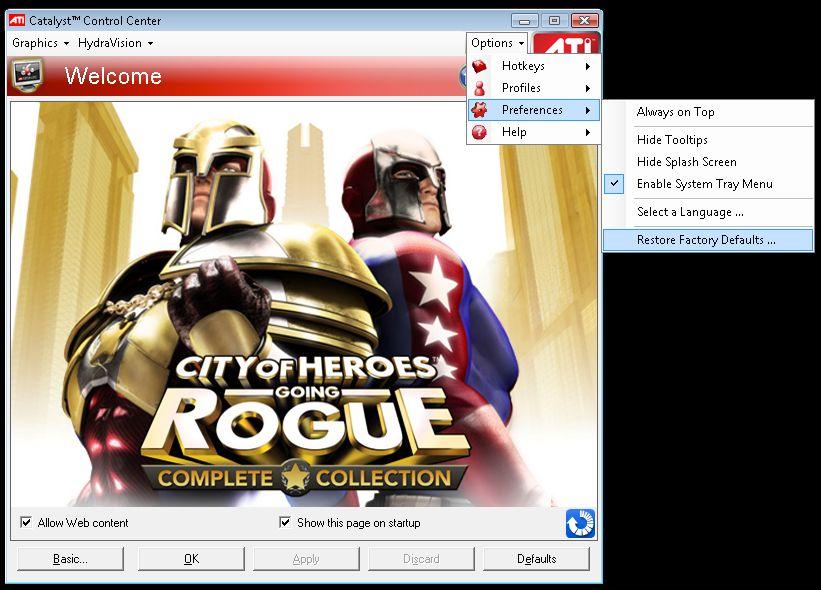Click the ATI icon in the title bar
821x590 pixels.
coord(17,21)
